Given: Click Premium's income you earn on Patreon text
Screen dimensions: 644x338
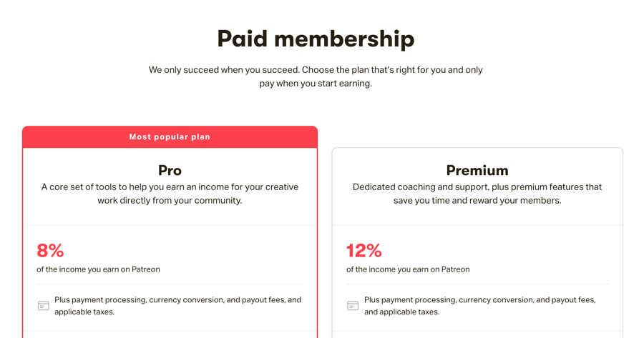Looking at the screenshot, I should click(x=408, y=269).
